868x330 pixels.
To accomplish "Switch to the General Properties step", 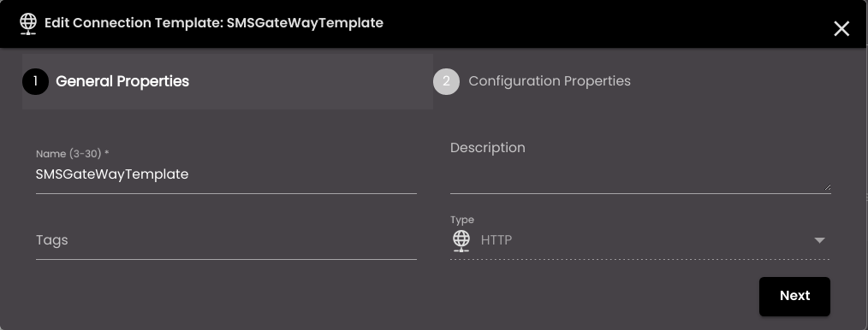I will click(x=122, y=81).
